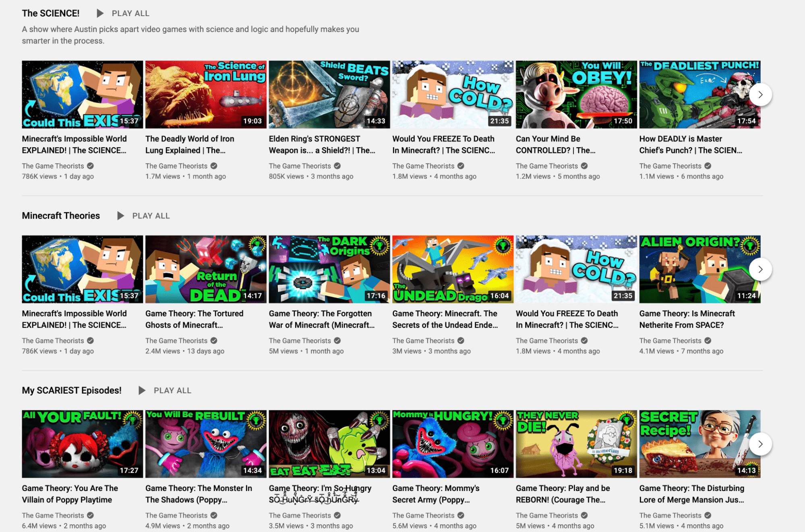This screenshot has width=805, height=532.
Task: Click verified badge under I'm So Hungry video
Action: click(x=337, y=515)
